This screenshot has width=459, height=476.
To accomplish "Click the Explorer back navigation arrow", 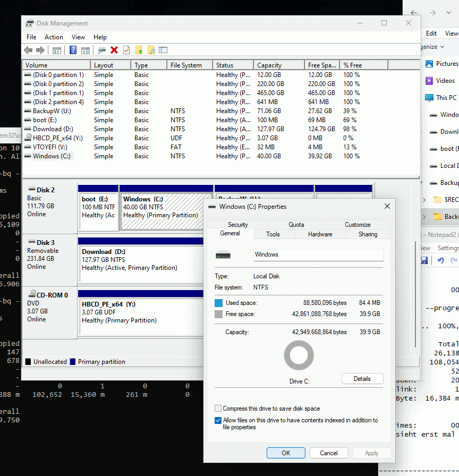I will [x=414, y=12].
